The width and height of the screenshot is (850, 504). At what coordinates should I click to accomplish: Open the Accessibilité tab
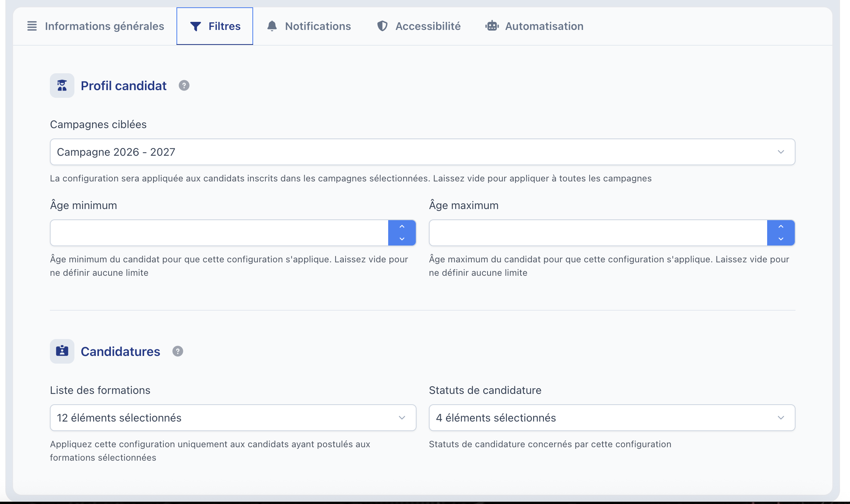coord(419,26)
